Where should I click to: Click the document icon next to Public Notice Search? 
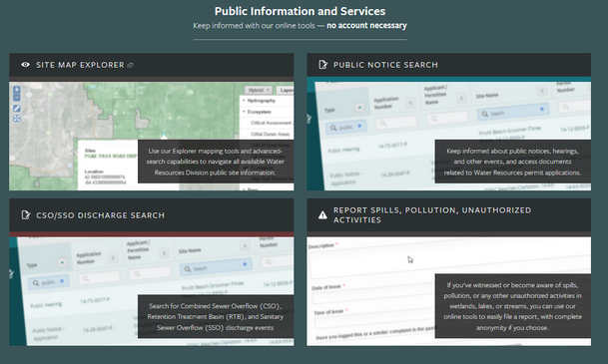tap(322, 64)
